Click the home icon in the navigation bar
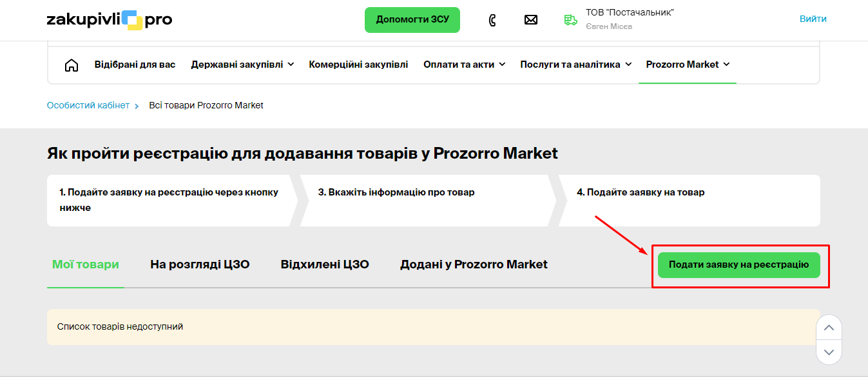Image resolution: width=868 pixels, height=389 pixels. coord(71,64)
